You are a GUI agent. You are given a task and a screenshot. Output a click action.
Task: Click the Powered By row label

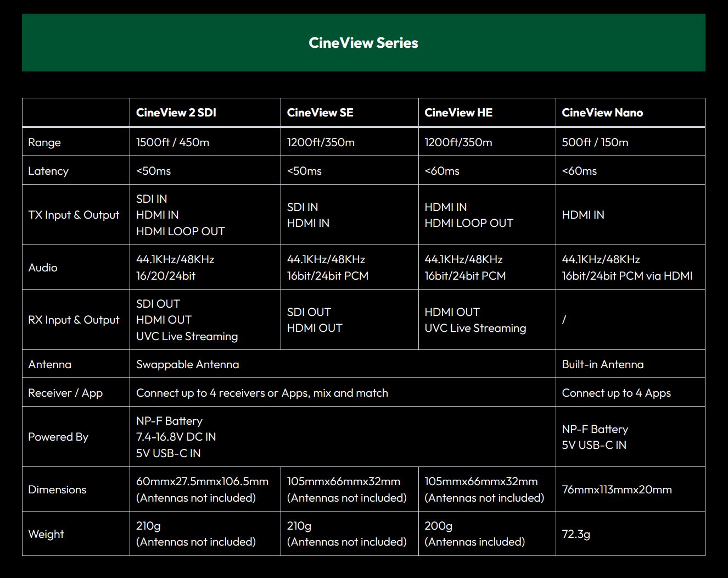58,437
